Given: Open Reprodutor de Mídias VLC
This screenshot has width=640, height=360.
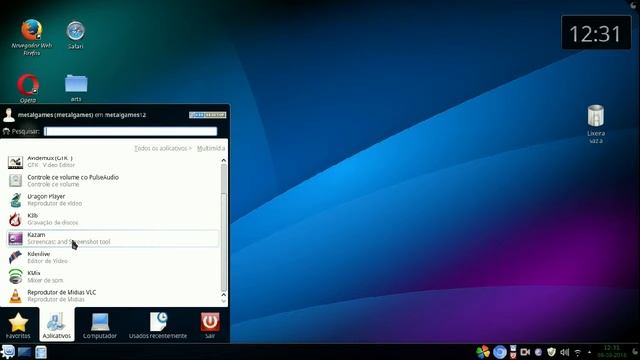Looking at the screenshot, I should point(113,296).
